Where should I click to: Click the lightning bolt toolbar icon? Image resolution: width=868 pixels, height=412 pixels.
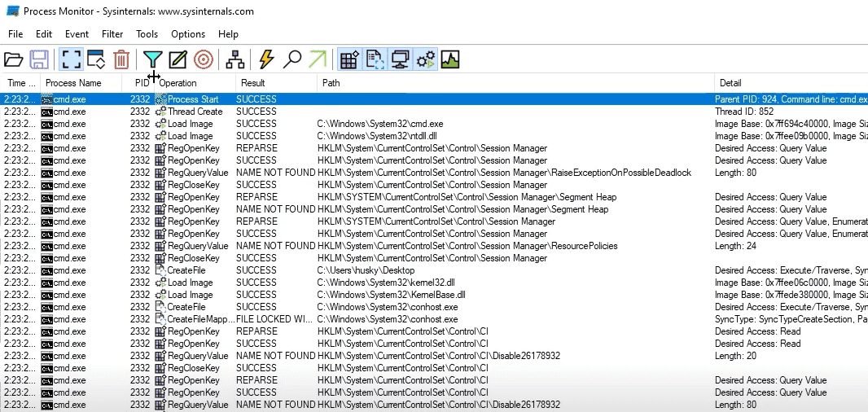click(x=267, y=59)
